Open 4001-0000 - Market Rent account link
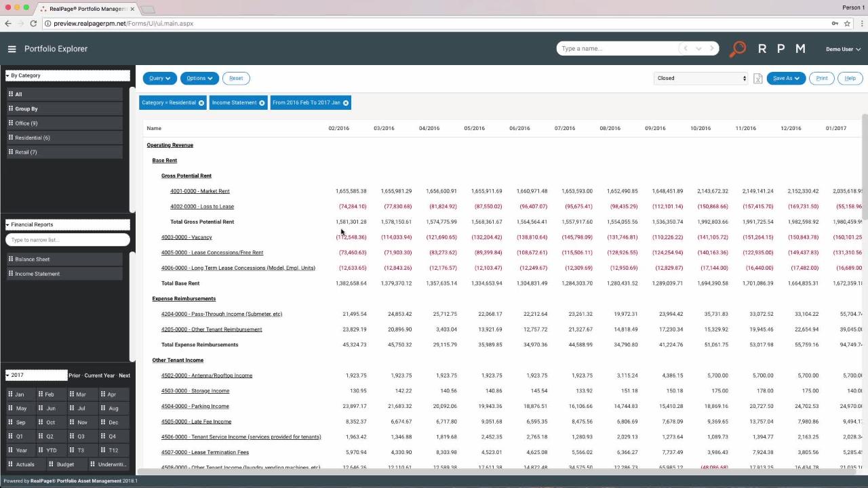Screen dimensions: 868x488 pos(200,191)
